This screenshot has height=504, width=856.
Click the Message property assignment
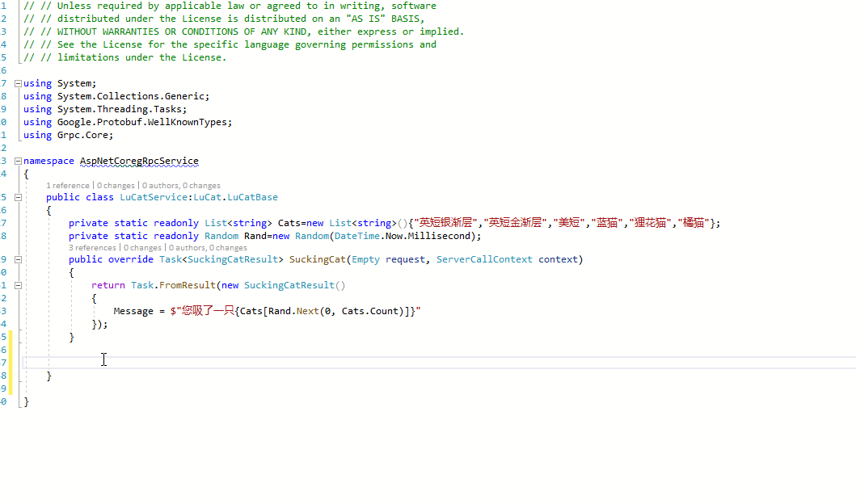click(133, 311)
